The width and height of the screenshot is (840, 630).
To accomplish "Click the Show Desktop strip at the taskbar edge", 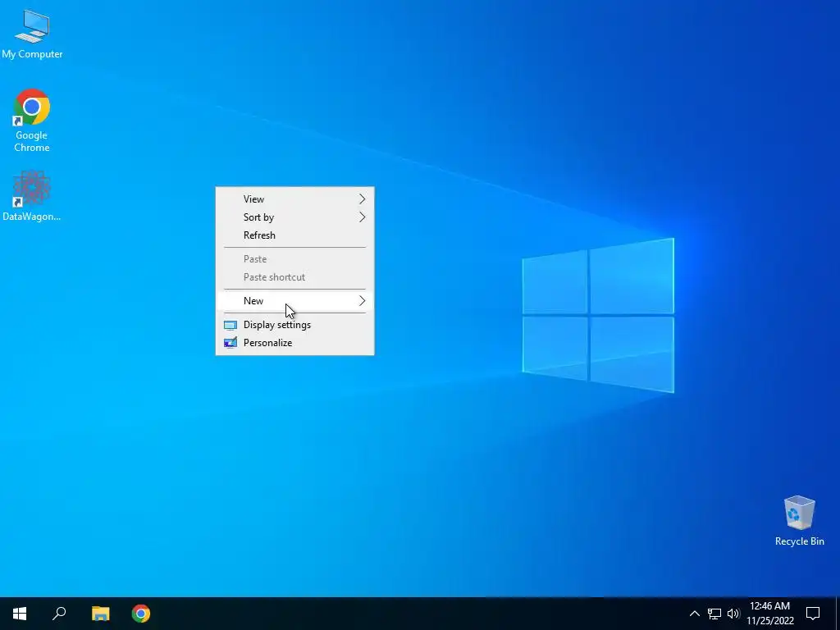I will pyautogui.click(x=838, y=614).
